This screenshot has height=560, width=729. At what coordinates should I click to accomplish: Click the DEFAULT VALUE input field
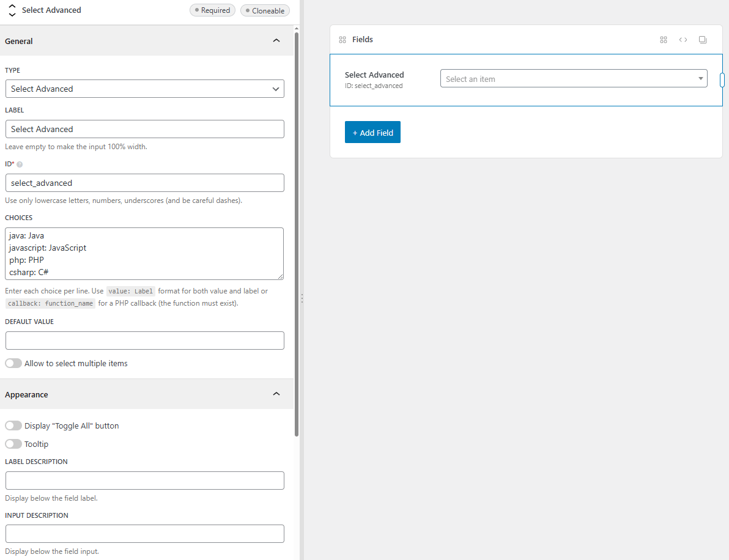[144, 341]
